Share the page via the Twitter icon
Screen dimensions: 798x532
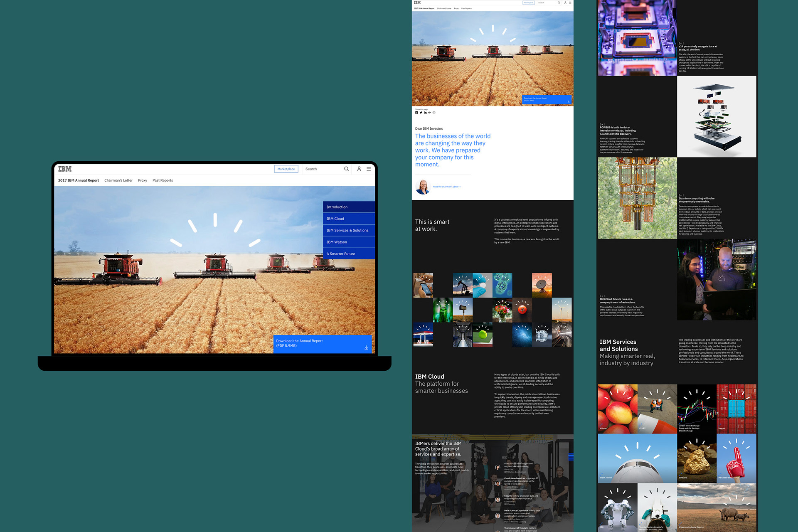[421, 113]
